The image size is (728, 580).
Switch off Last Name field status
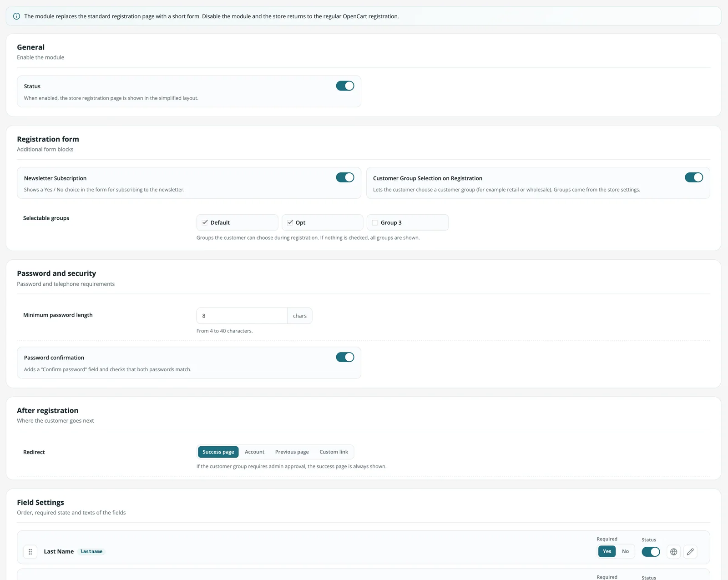coord(651,552)
